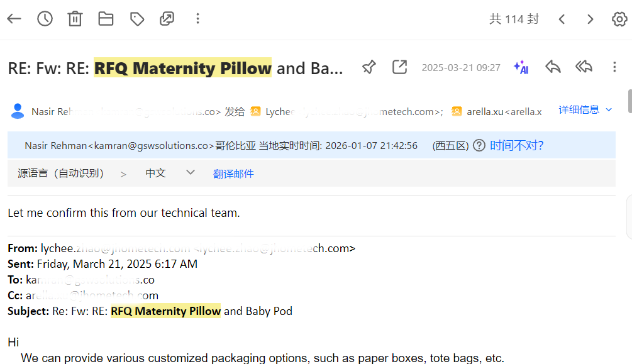Expand 详细信息 details dropdown
The image size is (632, 364).
[585, 110]
